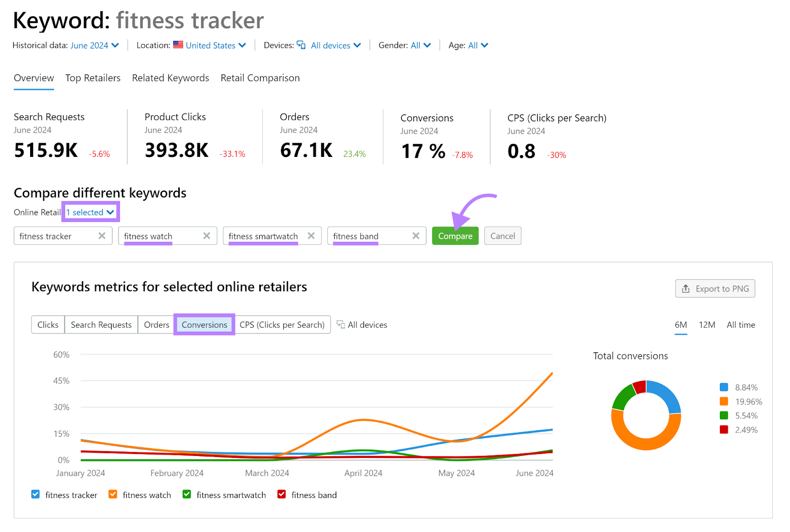Viewport: 790px width, 532px height.
Task: Click the Cancel button
Action: pos(502,236)
